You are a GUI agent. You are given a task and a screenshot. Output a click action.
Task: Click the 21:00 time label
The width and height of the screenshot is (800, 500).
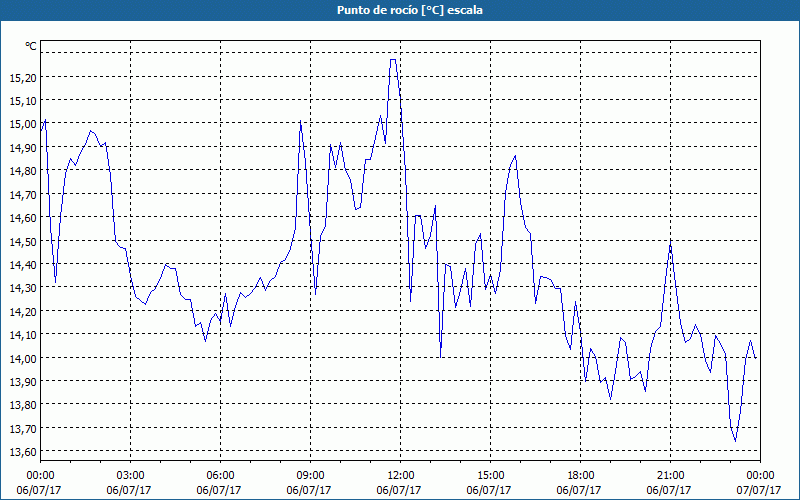[670, 476]
